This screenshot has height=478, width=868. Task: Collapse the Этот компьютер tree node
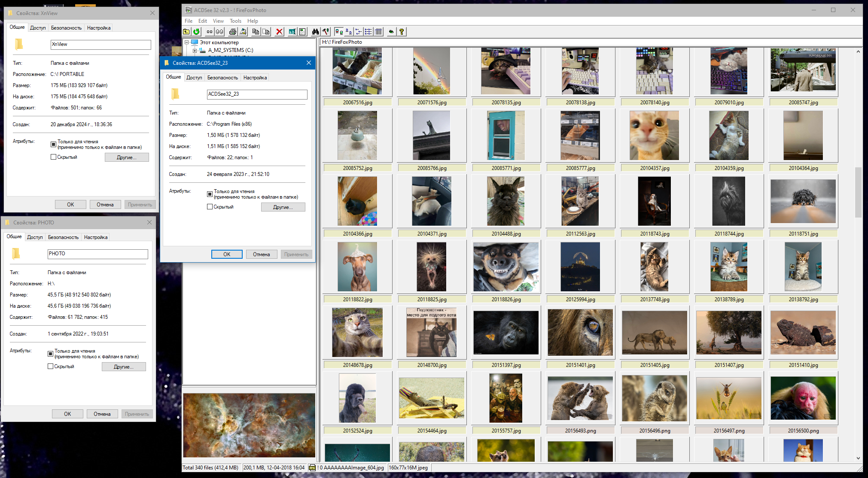pos(187,42)
